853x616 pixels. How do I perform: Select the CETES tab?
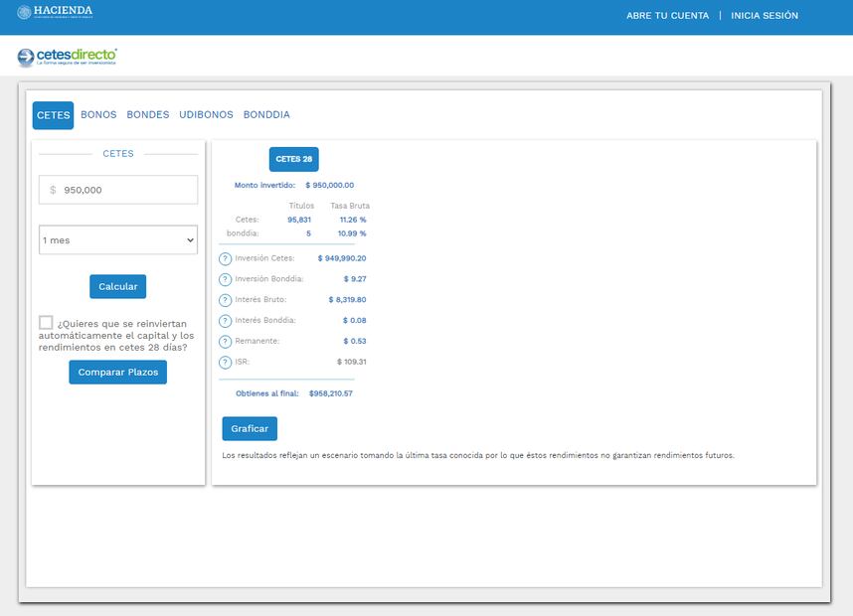point(54,115)
